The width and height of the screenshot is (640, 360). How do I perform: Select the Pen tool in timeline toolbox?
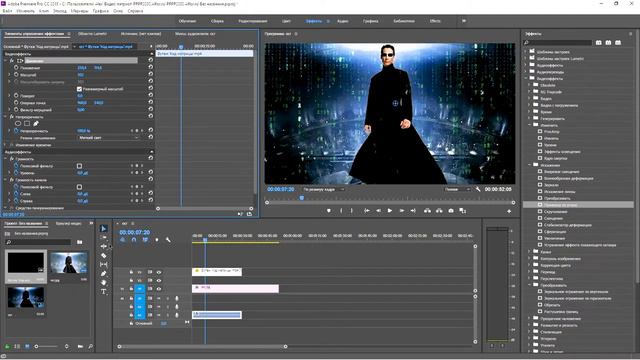pyautogui.click(x=104, y=273)
